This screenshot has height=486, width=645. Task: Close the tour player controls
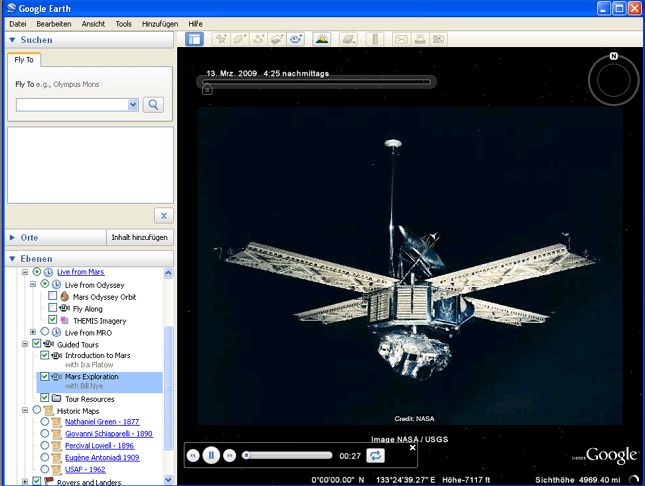pos(413,448)
